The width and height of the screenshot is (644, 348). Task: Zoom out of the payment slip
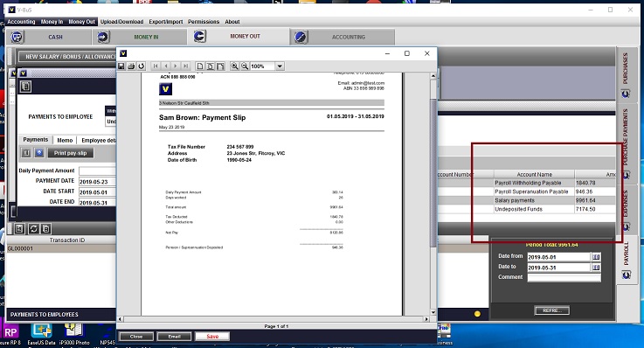245,66
